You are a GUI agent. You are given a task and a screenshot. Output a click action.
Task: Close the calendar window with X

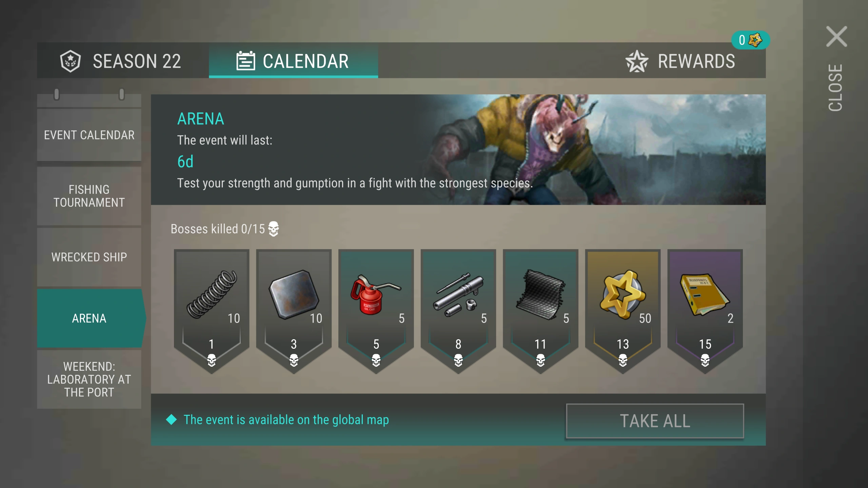[x=836, y=37]
